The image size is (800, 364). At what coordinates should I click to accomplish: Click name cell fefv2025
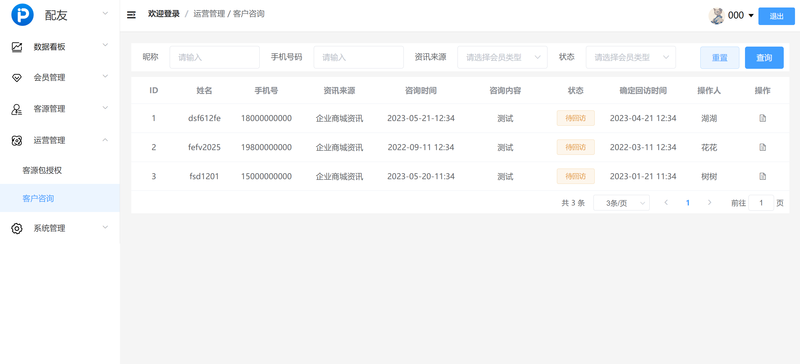pos(204,148)
